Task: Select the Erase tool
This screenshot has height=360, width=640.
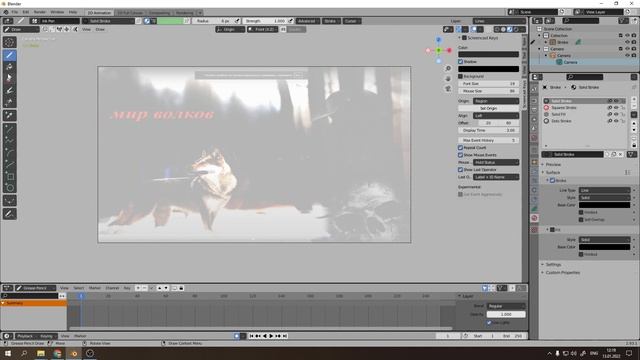Action: click(9, 78)
